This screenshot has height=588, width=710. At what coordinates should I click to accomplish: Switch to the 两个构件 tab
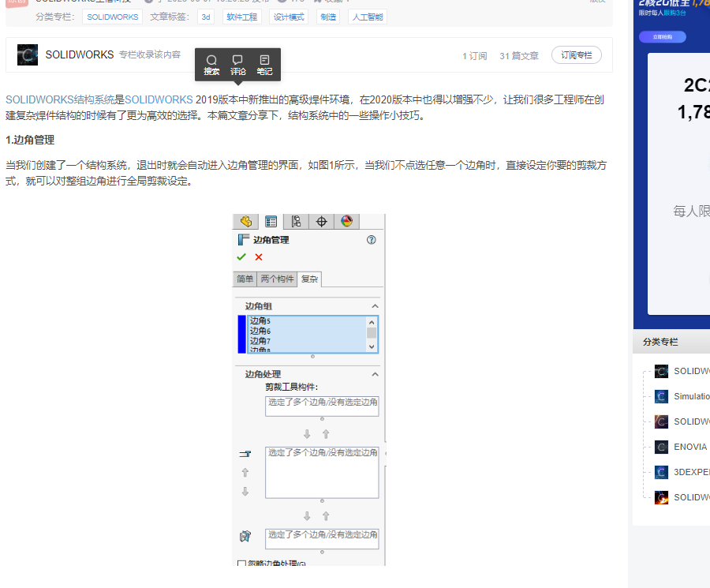tap(277, 279)
